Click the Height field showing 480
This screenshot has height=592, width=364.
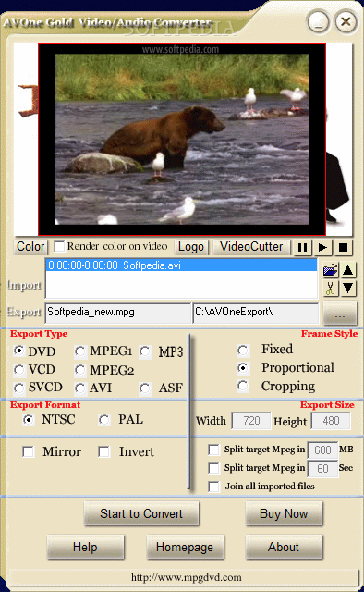tap(331, 421)
